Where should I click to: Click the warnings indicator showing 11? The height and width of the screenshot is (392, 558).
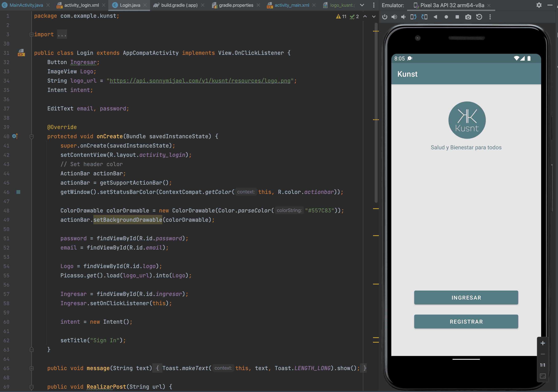click(341, 16)
